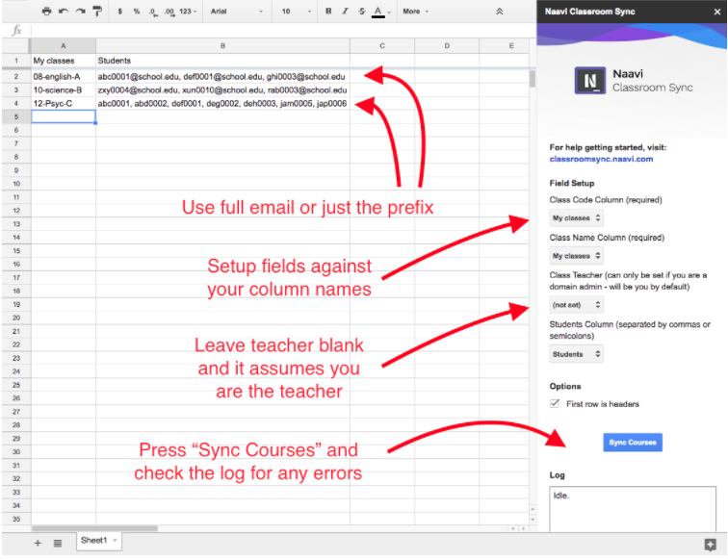This screenshot has height=560, width=728.
Task: Open the Students Column dropdown
Action: tap(576, 354)
